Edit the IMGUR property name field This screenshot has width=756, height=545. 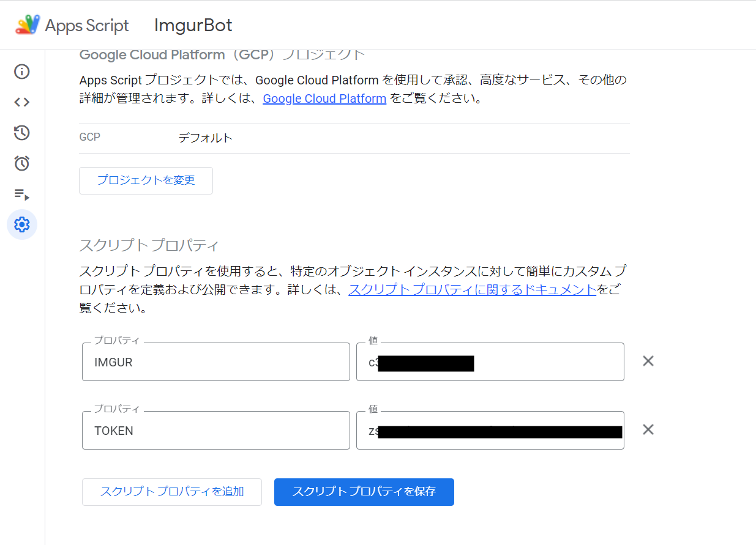tap(216, 362)
